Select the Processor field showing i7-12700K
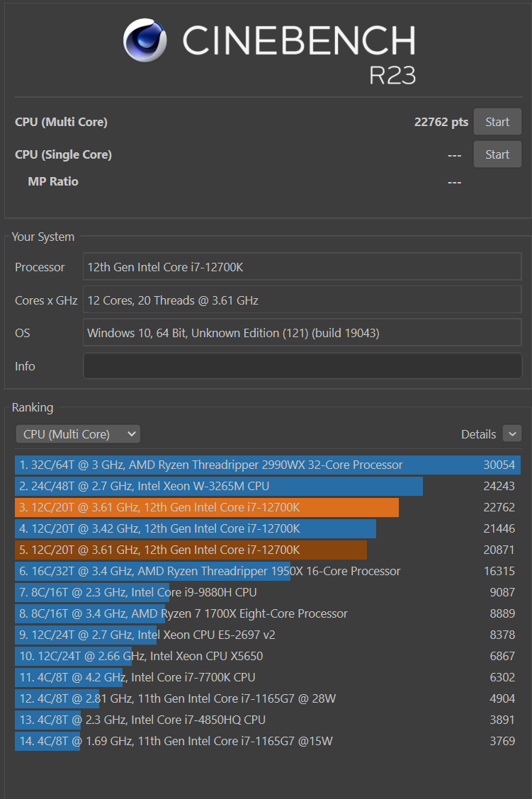 (302, 266)
